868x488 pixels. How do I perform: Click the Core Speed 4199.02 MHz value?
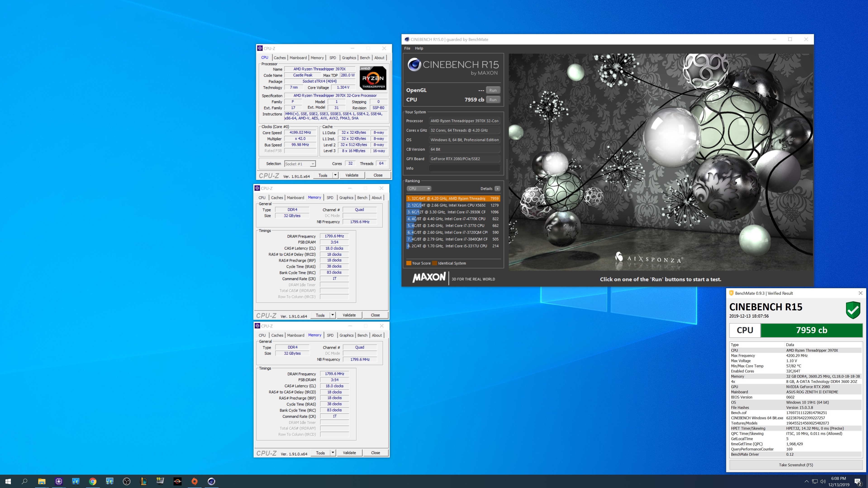coord(300,132)
